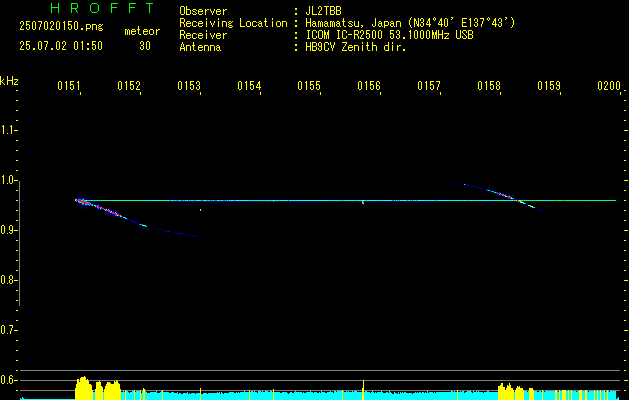Screen dimensions: 629x400
Task: Click the HB9CV Zenith dir. value
Action: coord(356,47)
